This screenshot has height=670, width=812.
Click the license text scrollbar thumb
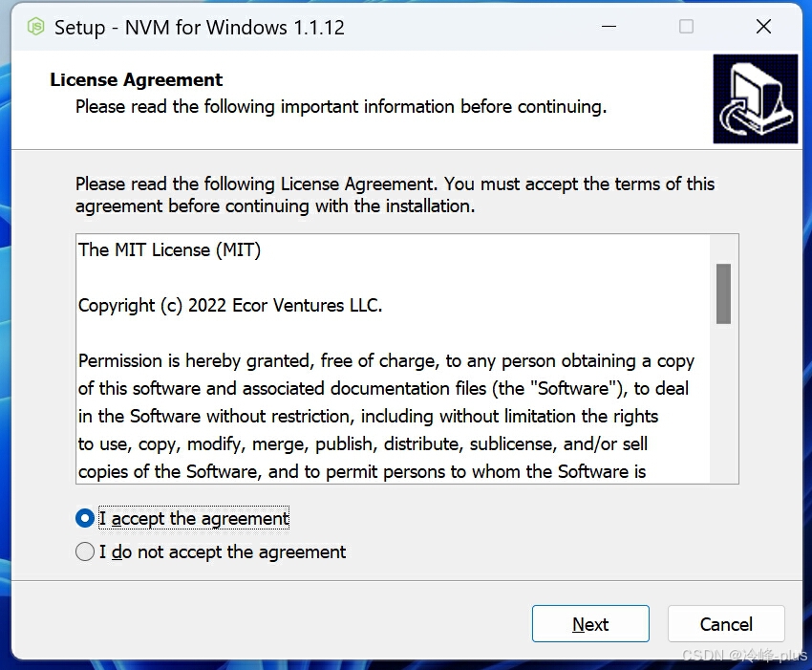click(723, 293)
